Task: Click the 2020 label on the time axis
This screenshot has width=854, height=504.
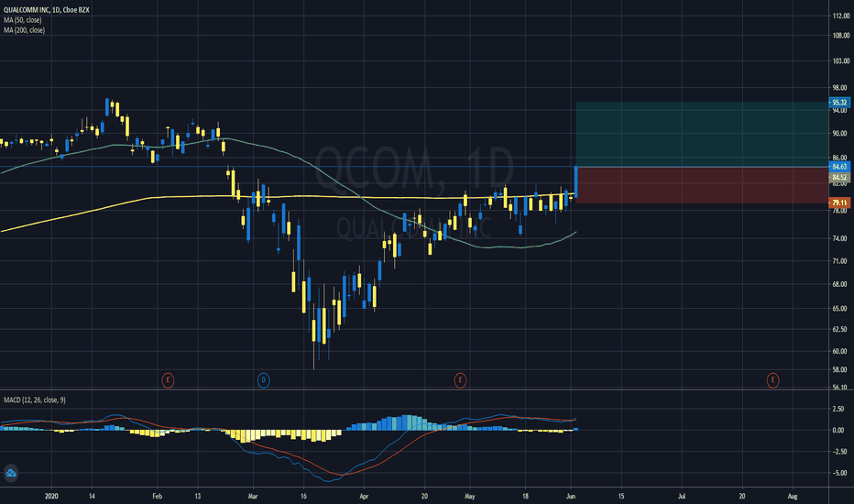Action: point(51,497)
